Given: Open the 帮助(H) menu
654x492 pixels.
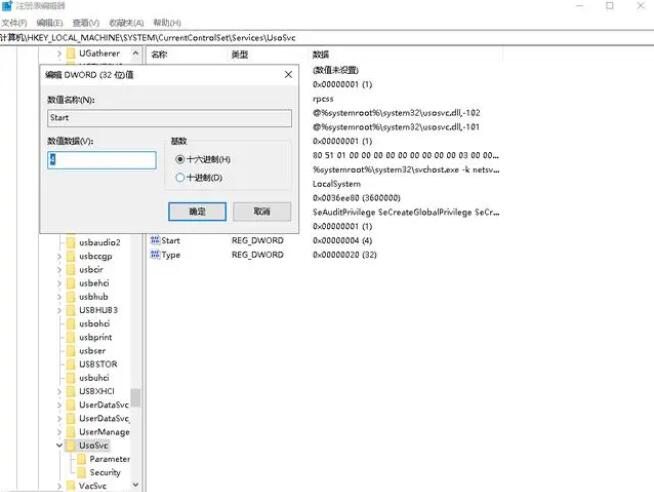Looking at the screenshot, I should point(167,23).
